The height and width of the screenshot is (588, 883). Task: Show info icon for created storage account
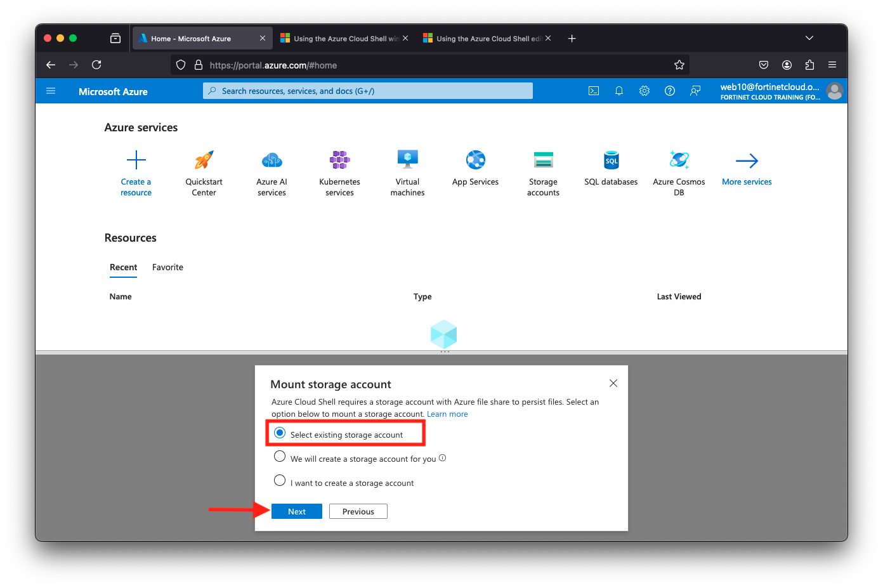pyautogui.click(x=443, y=458)
